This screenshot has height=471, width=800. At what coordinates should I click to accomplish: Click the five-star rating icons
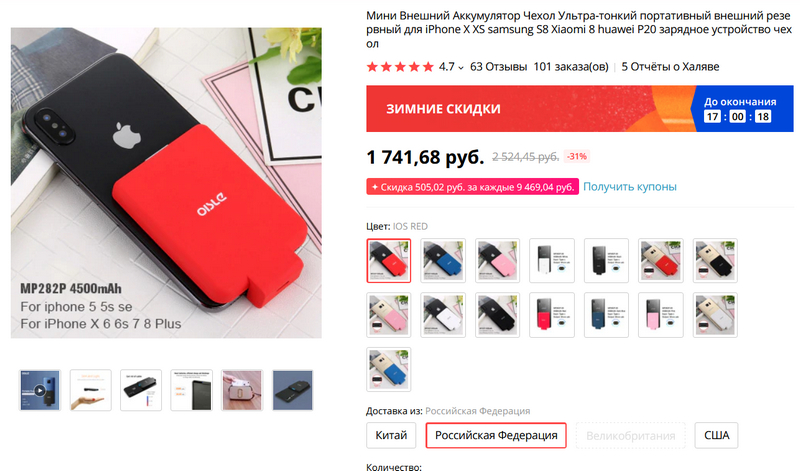pyautogui.click(x=400, y=67)
